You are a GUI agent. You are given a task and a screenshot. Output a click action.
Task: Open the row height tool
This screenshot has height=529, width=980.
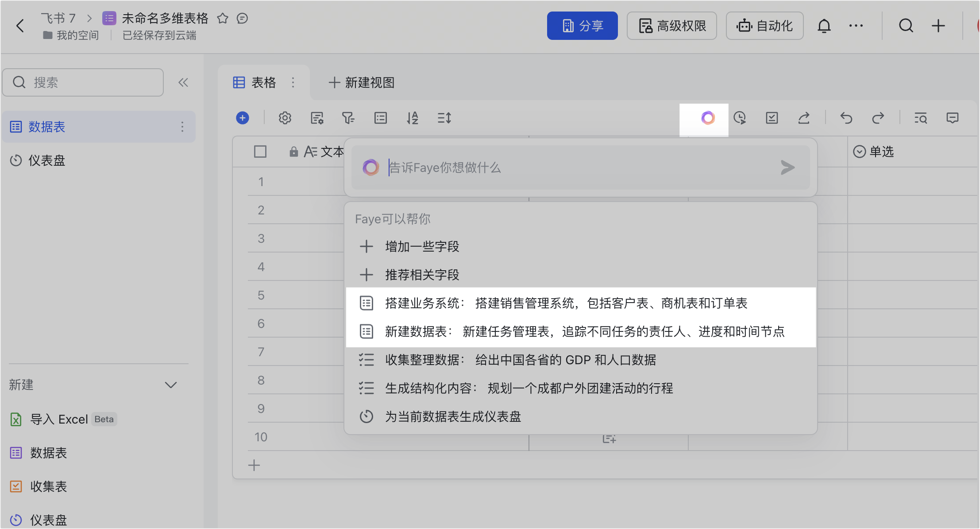point(444,118)
